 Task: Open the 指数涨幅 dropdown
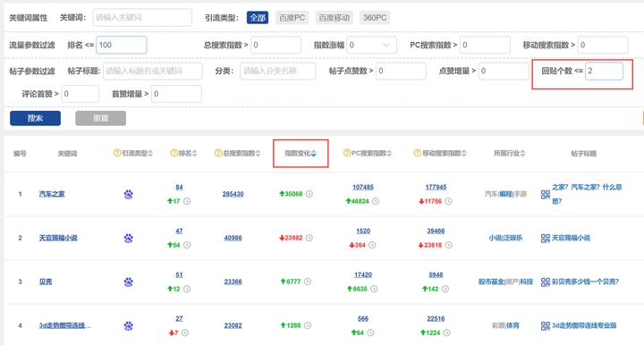(372, 45)
